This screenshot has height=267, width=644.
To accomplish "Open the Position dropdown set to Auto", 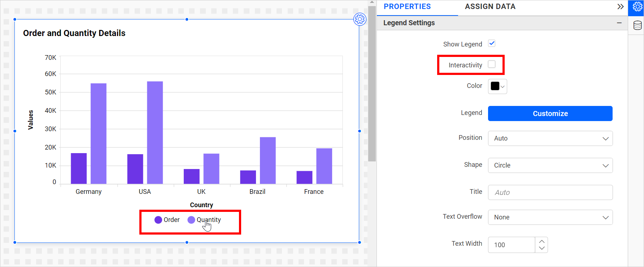I will coord(550,138).
